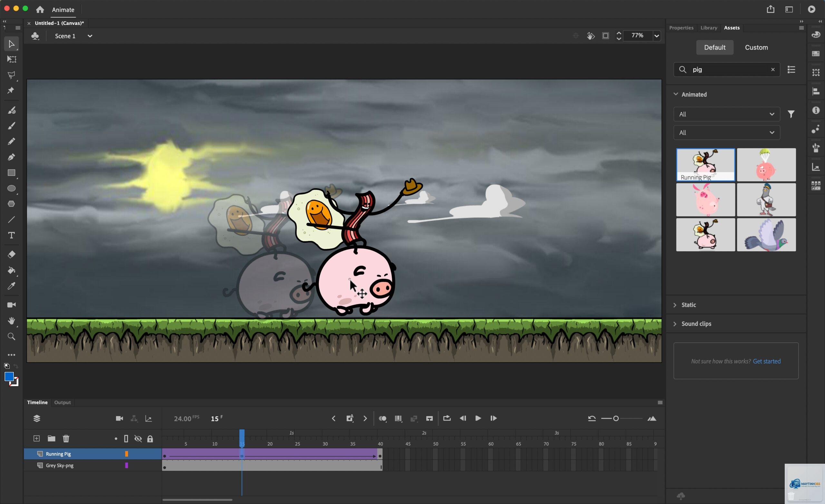825x504 pixels.
Task: Open the Assets panel options menu
Action: click(x=801, y=28)
